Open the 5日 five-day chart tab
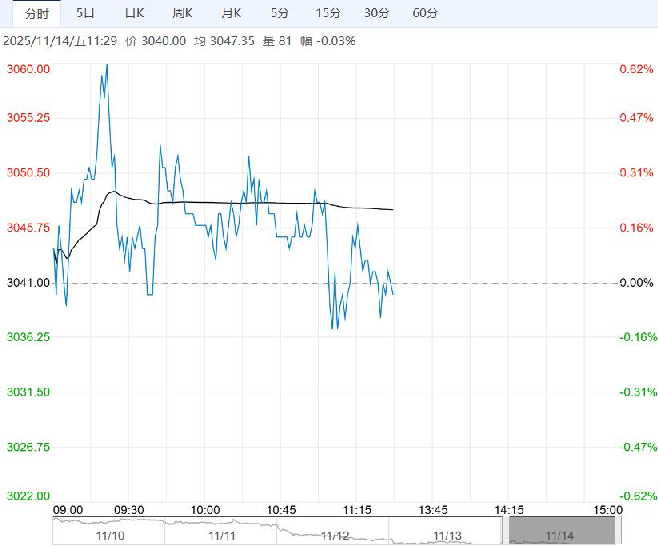This screenshot has height=547, width=658. (86, 13)
